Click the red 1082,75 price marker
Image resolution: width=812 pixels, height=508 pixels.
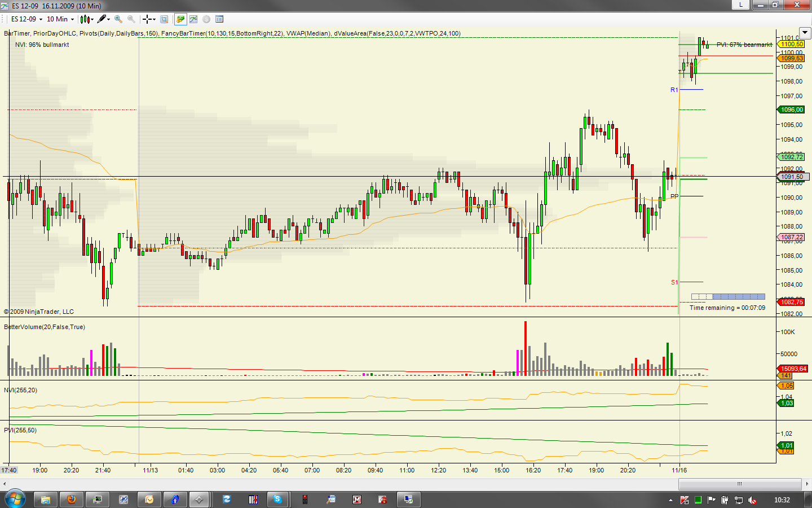pos(792,302)
